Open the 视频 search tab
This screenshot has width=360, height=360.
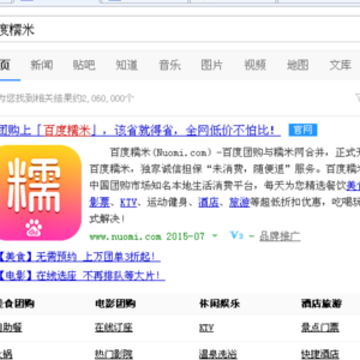[255, 65]
